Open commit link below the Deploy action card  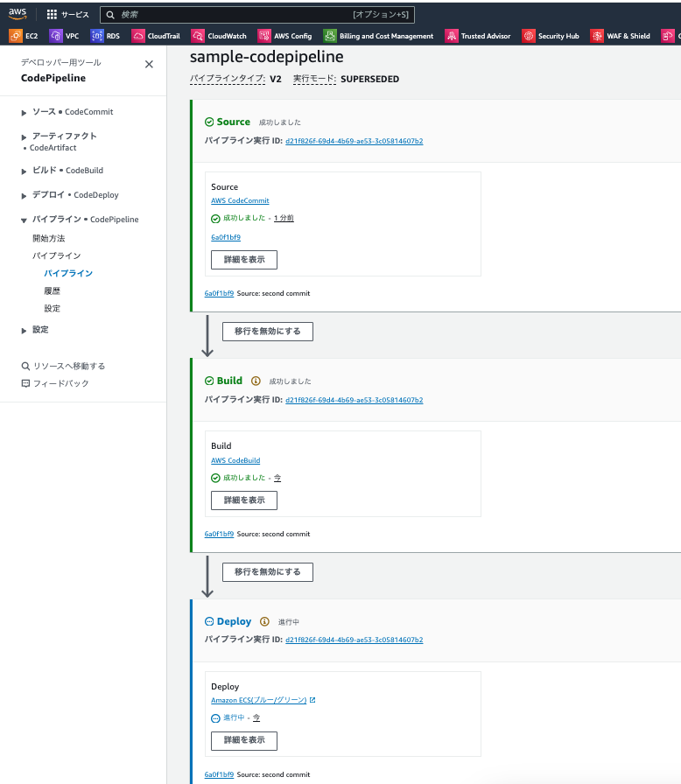tap(219, 774)
